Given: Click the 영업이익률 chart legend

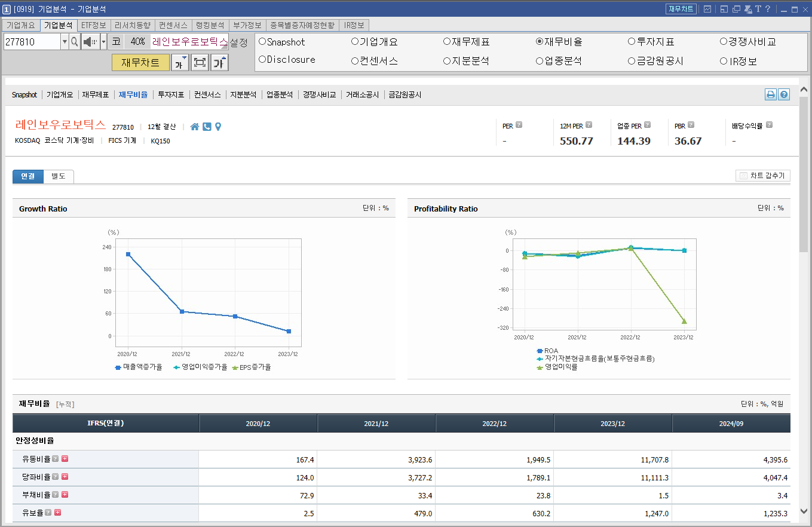Looking at the screenshot, I should pos(557,367).
